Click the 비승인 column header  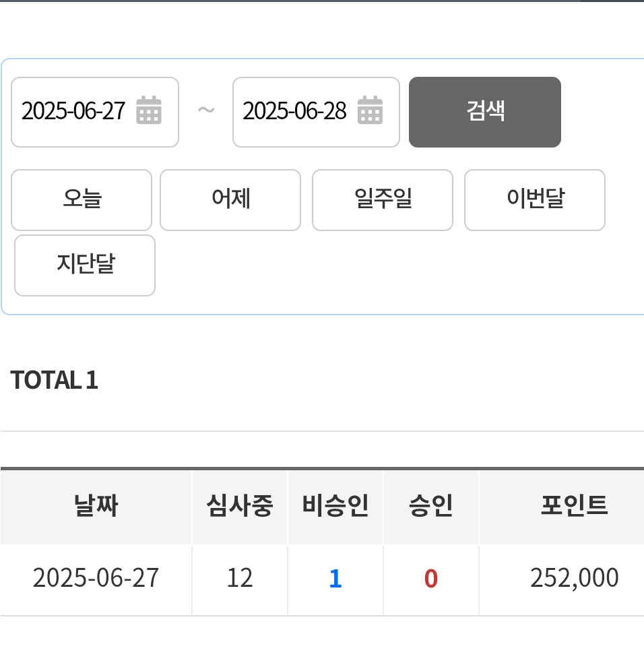[335, 507]
